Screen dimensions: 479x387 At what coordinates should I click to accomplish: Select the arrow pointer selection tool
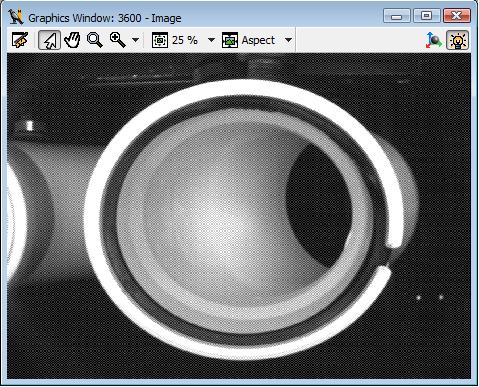tap(49, 40)
